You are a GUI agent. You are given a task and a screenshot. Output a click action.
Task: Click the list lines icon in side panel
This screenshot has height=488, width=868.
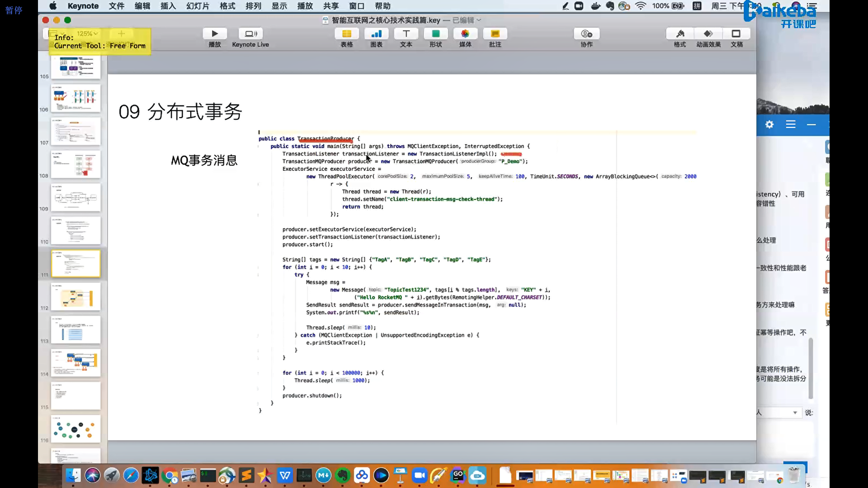point(790,125)
